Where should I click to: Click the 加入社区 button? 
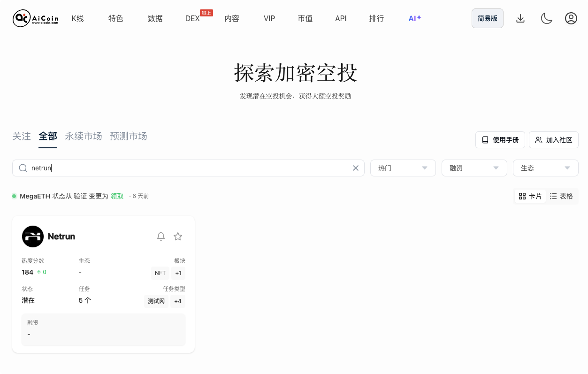tap(554, 140)
